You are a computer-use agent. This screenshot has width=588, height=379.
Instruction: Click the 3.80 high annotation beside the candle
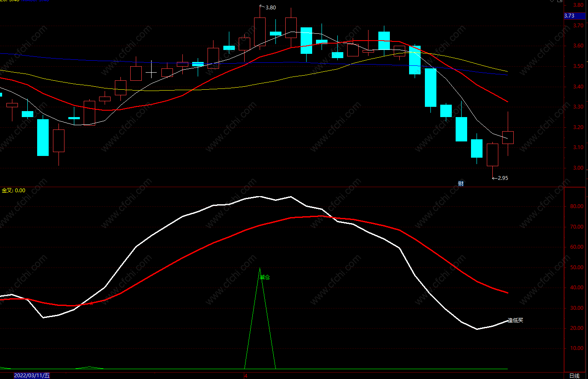[271, 8]
